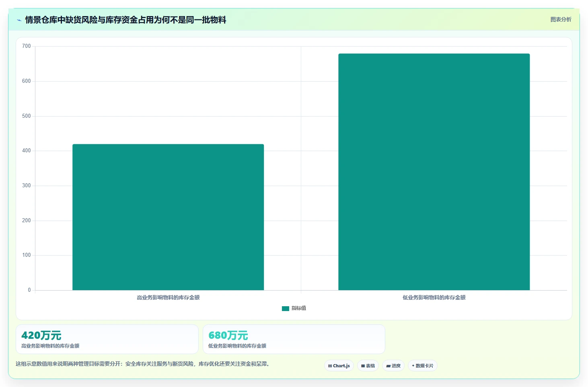Click the 680万元 data card
Viewport: 588px width, 387px height.
tap(294, 339)
